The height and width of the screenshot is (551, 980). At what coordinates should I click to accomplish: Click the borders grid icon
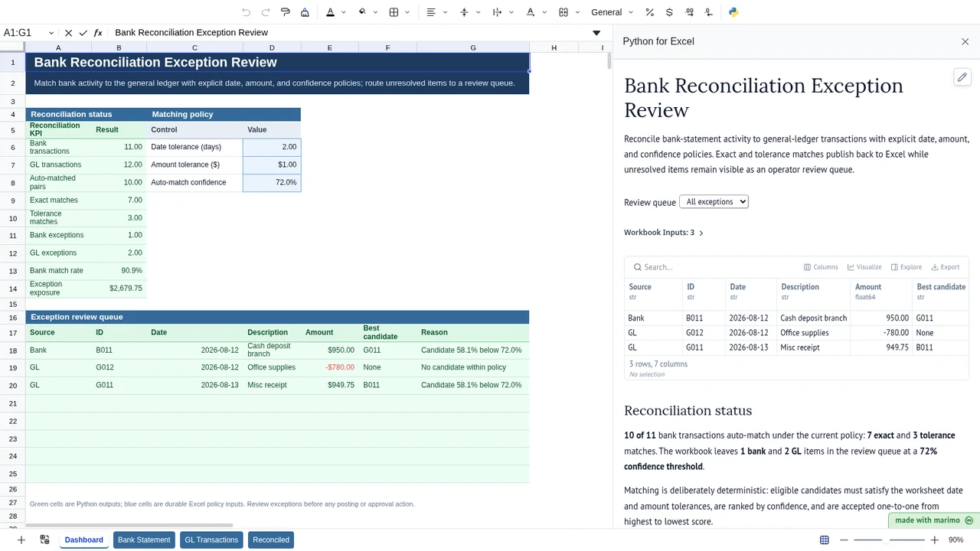click(394, 12)
